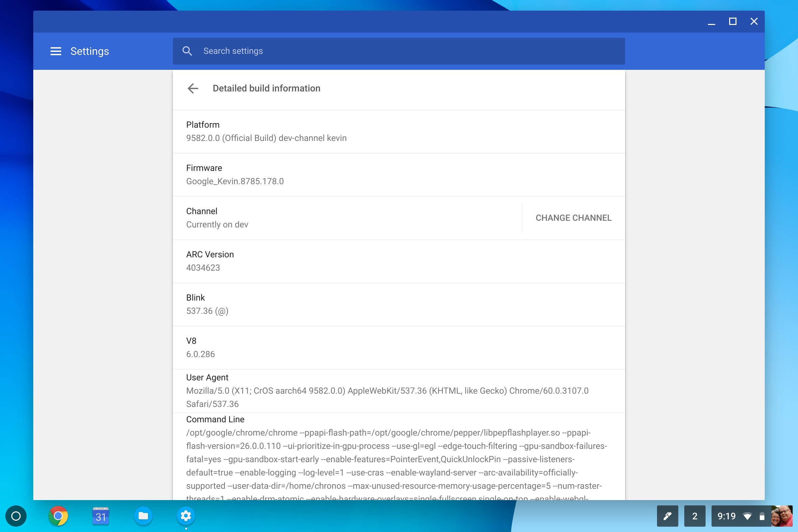Screen dimensions: 798x532
Task: Select the Channel row showing Currently on dev
Action: pos(217,217)
